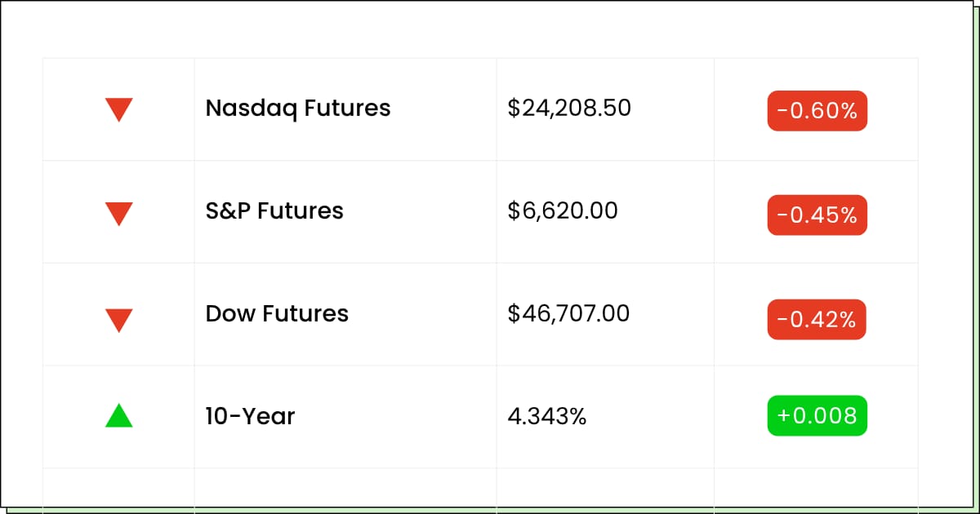This screenshot has width=980, height=514.
Task: Click the 10-Year yield 4.343%
Action: coord(547,417)
